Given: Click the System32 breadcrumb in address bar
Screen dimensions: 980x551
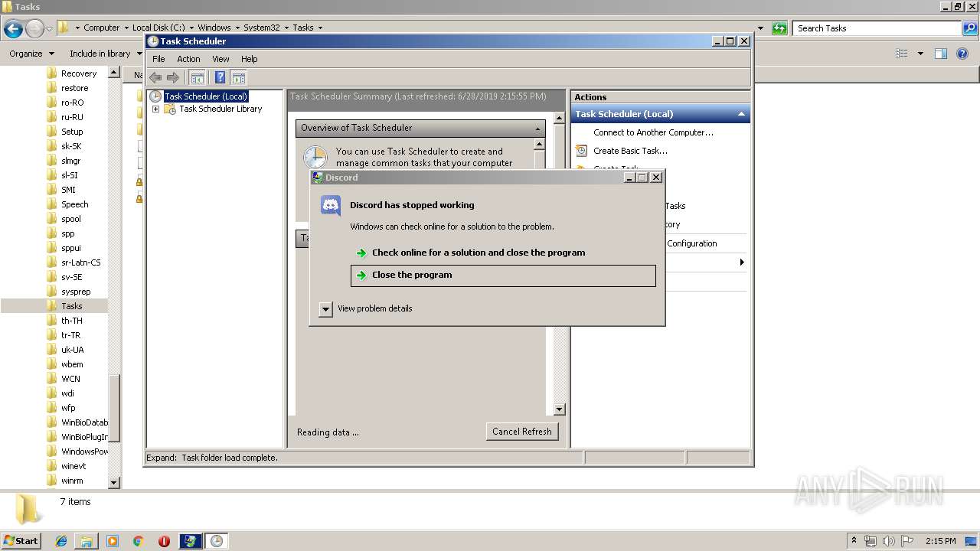Looking at the screenshot, I should (x=261, y=28).
